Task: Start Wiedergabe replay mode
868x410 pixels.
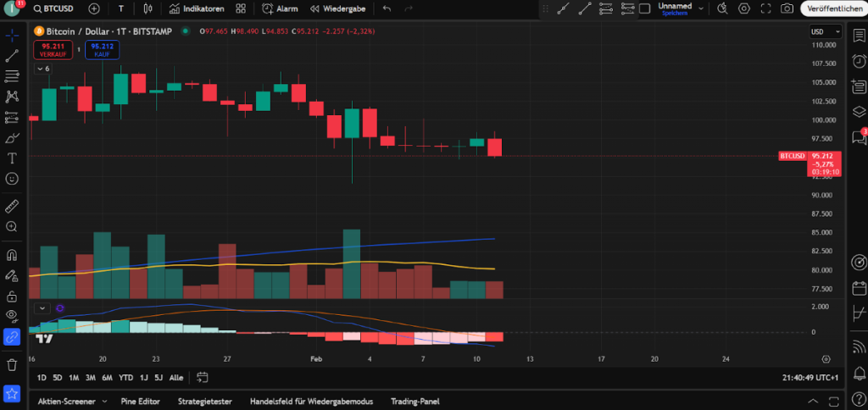Action: 337,8
